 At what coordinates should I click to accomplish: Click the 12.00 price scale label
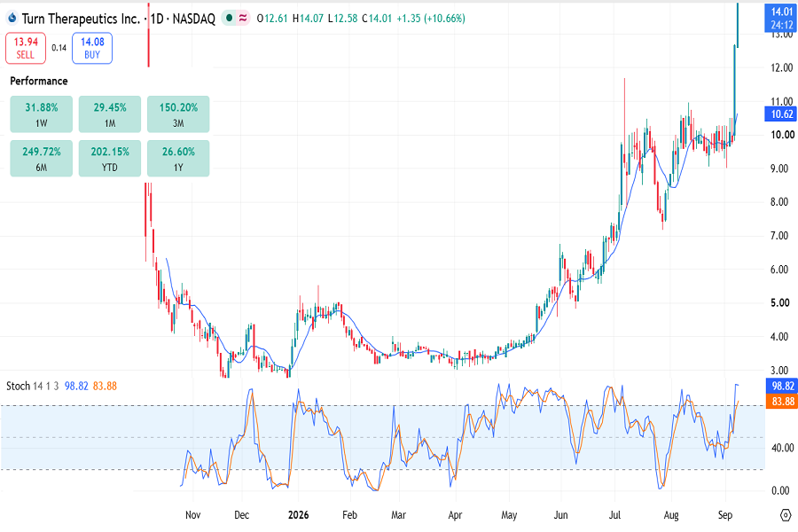782,67
